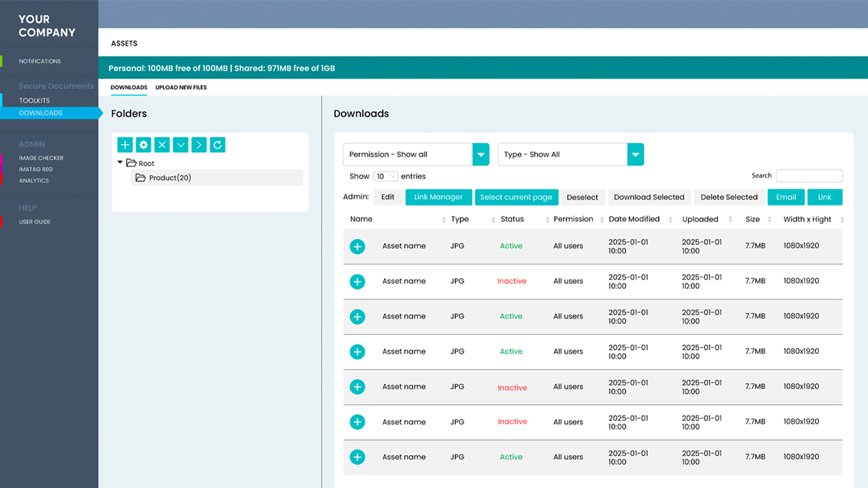Screen dimensions: 868x488
Task: Expand first Asset name row plus icon
Action: (357, 247)
